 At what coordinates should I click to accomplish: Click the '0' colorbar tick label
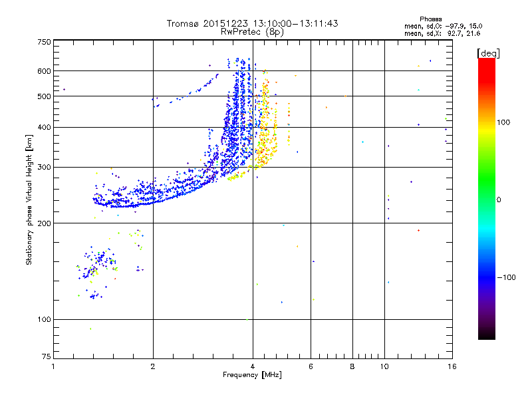pyautogui.click(x=499, y=199)
